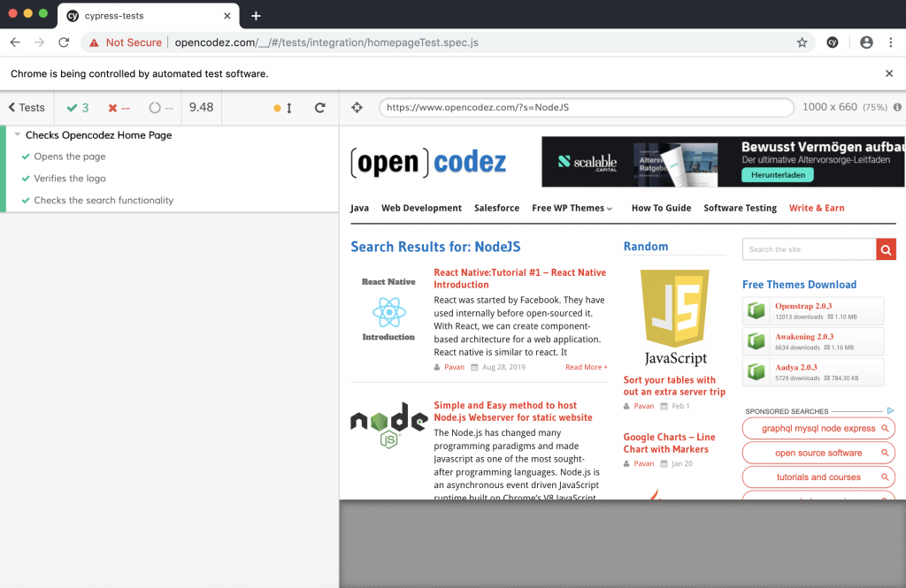Click the open codez site logo
The width and height of the screenshot is (906, 588).
[428, 163]
